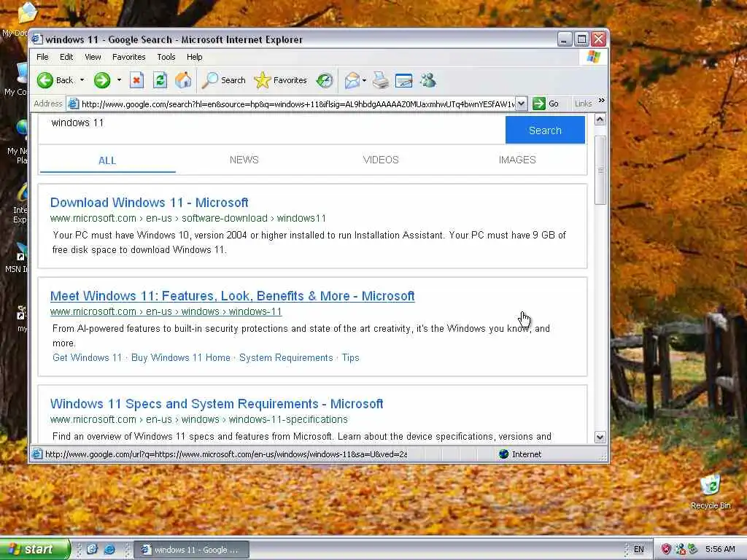The image size is (747, 560).
Task: Maximize the Internet Explorer window
Action: pyautogui.click(x=581, y=39)
